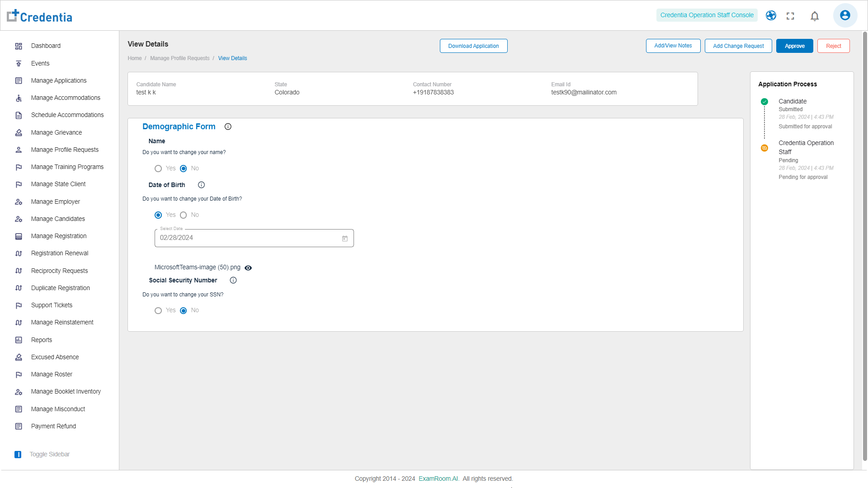Open Reports from the sidebar
Viewport: 868px width, 488px height.
pos(42,340)
